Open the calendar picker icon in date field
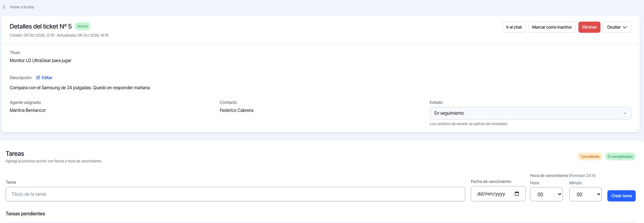This screenshot has width=644, height=223. click(x=517, y=194)
